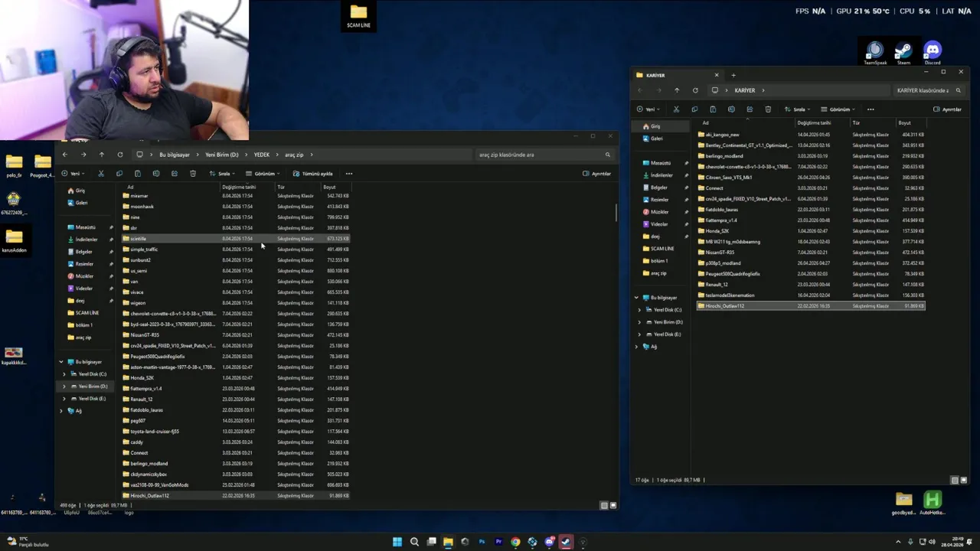This screenshot has width=980, height=551.
Task: Expand Ağ node in KARİYER window tree
Action: click(x=636, y=347)
